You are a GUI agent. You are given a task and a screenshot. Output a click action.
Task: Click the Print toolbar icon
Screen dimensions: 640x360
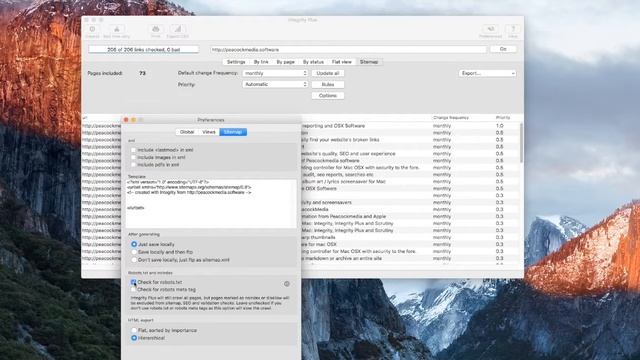[x=156, y=31]
